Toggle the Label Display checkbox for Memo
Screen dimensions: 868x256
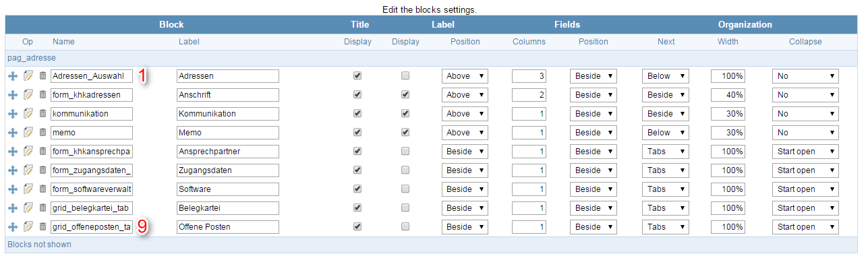[405, 133]
